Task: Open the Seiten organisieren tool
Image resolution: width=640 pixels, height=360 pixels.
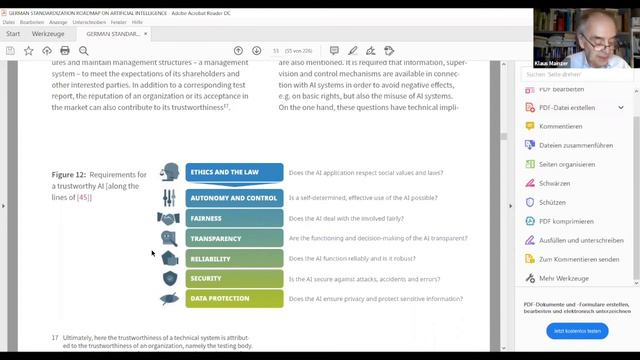Action: click(x=567, y=164)
